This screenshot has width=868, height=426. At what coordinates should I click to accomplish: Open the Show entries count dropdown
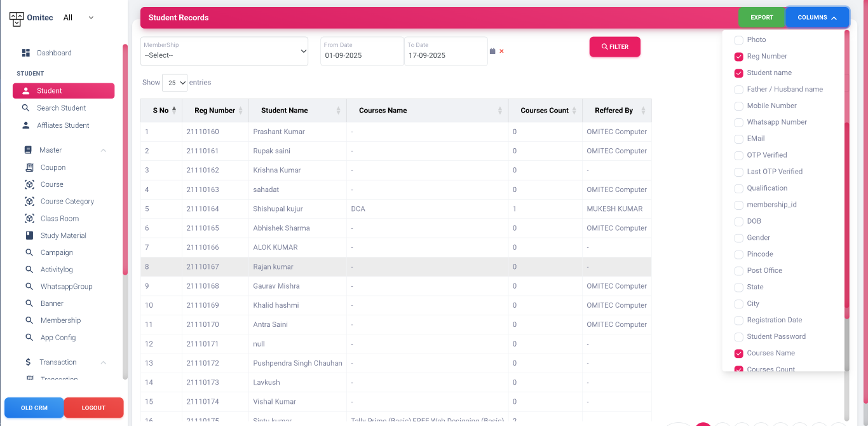pyautogui.click(x=175, y=83)
